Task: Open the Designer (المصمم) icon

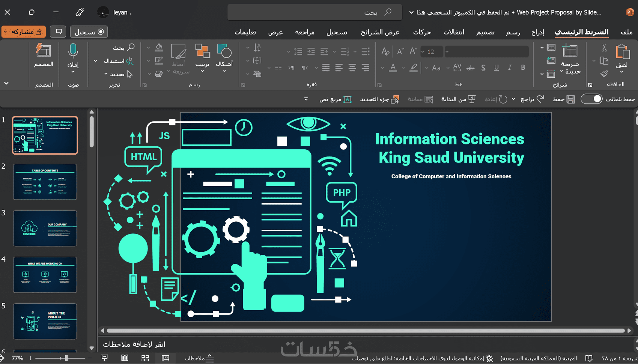Action: [x=44, y=51]
